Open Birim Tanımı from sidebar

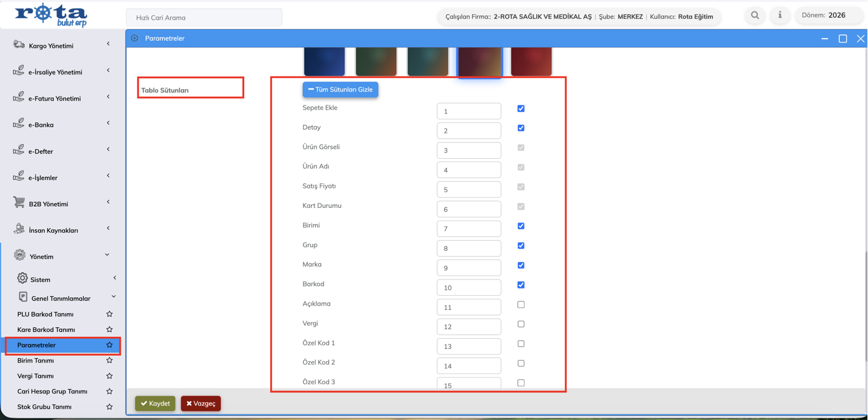point(36,361)
